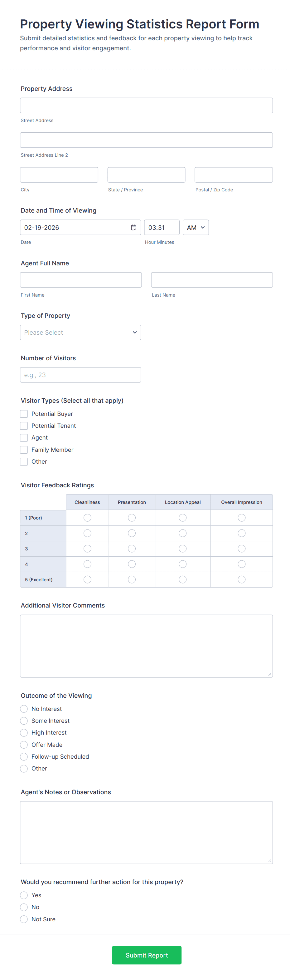Image resolution: width=290 pixels, height=980 pixels.
Task: Select Not Sure for further action
Action: 24,919
